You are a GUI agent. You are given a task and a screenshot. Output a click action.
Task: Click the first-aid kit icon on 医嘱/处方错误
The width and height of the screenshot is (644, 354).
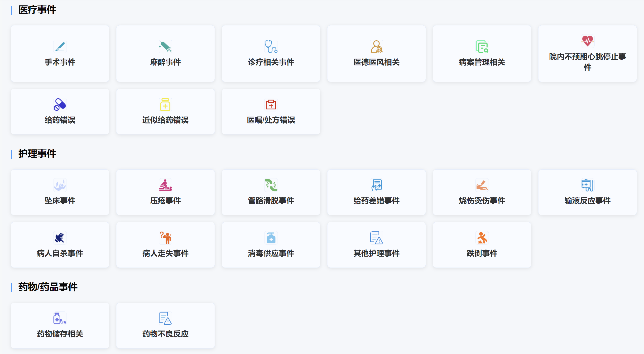[x=271, y=104]
